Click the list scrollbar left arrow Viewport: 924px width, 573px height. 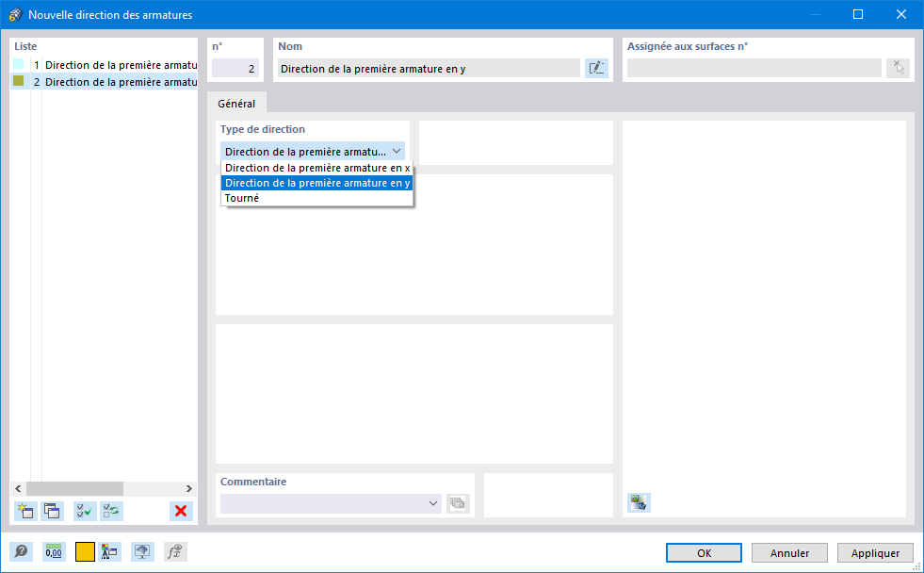18,489
